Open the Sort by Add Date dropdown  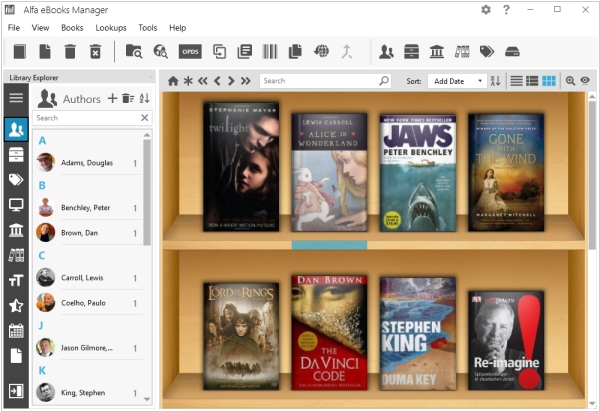[x=457, y=81]
